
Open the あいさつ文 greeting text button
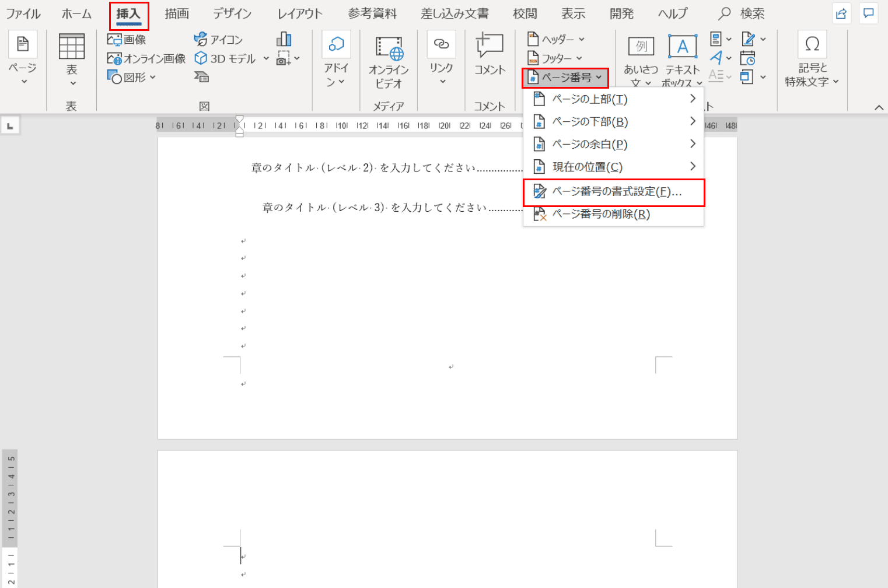click(x=641, y=61)
